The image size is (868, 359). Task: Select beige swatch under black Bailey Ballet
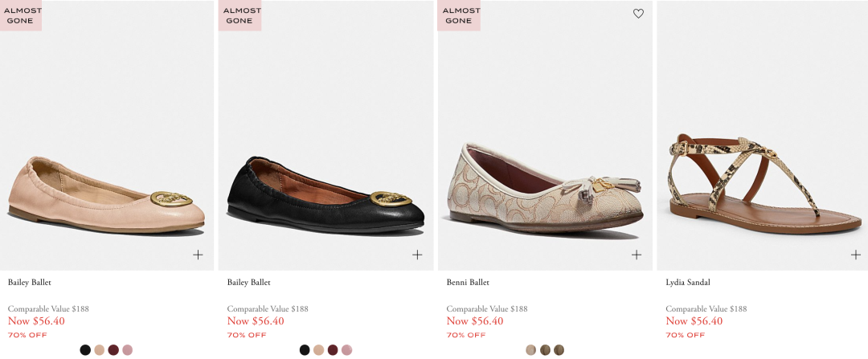(x=318, y=350)
